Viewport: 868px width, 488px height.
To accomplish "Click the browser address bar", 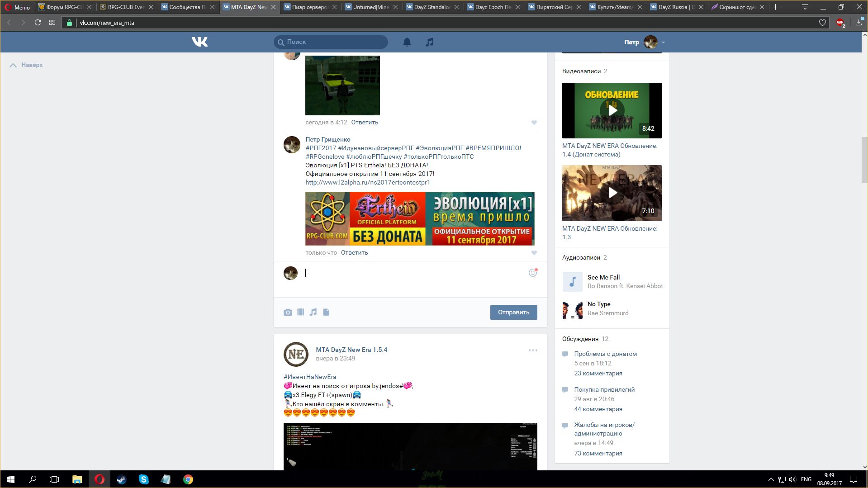I will [x=446, y=23].
